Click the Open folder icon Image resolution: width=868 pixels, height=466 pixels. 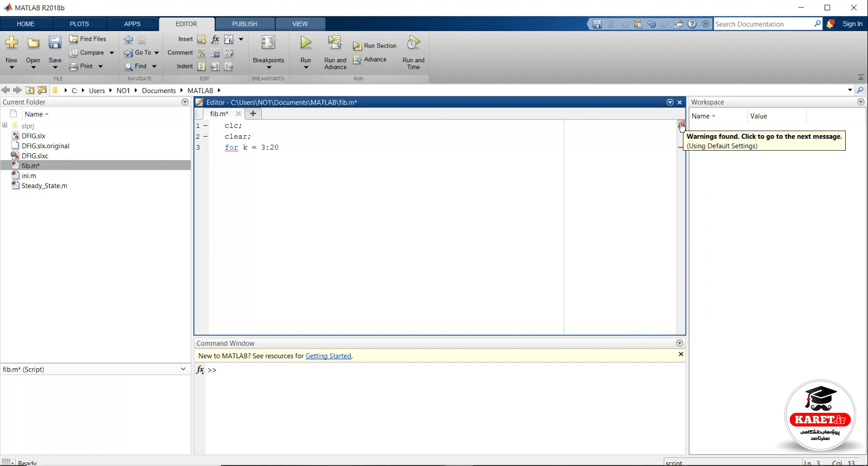coord(33,43)
